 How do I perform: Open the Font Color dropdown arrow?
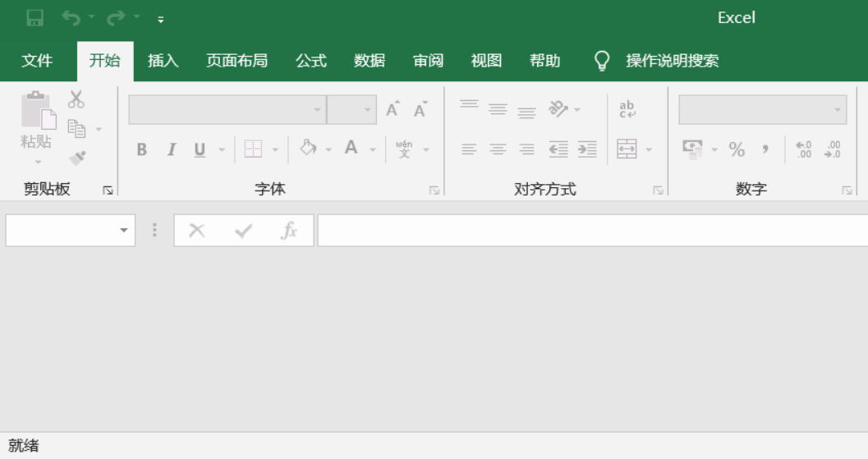tap(373, 149)
